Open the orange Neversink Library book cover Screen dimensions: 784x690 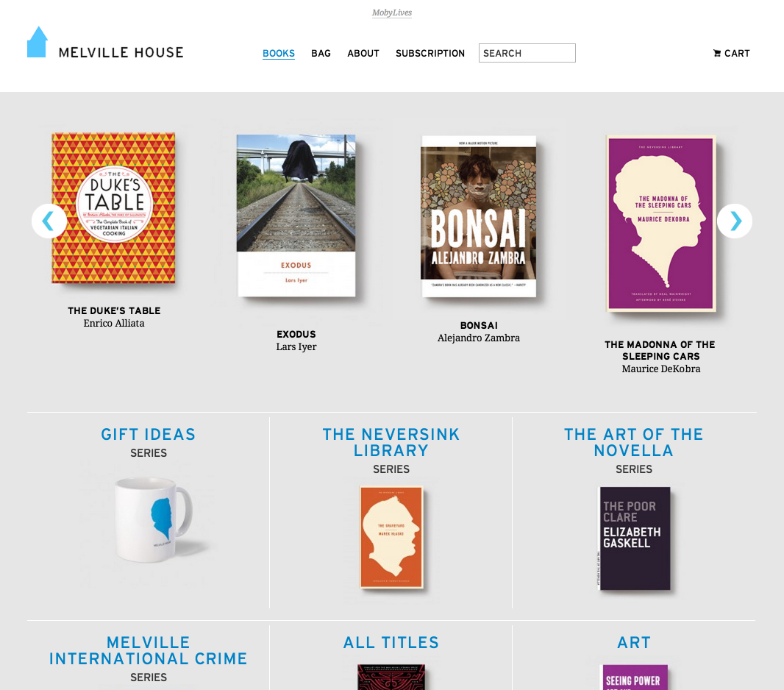coord(391,536)
